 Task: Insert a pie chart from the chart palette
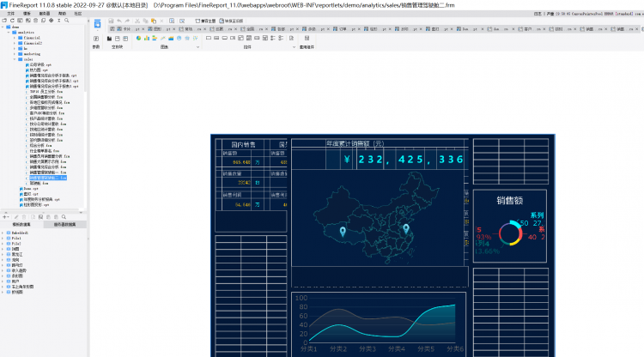pyautogui.click(x=138, y=38)
